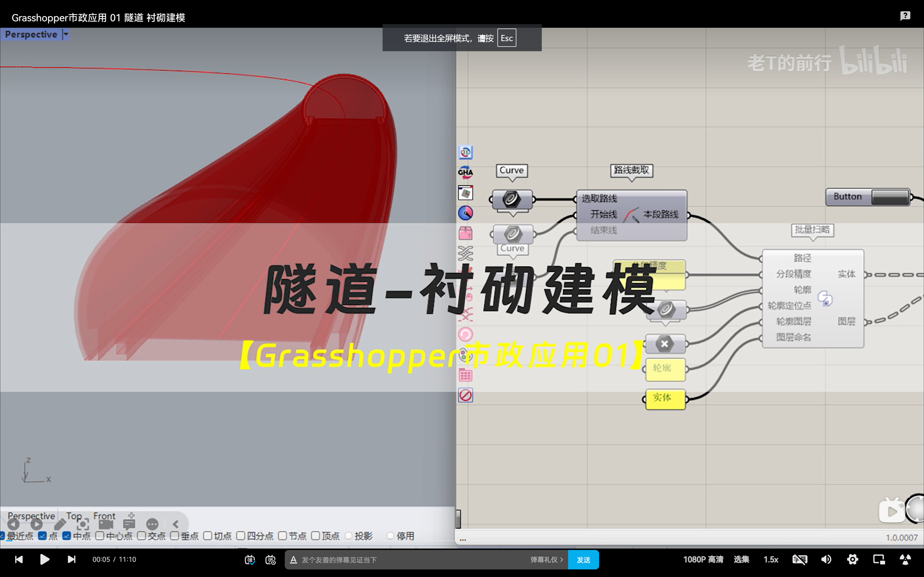Enable picture-in-picture mode icon
The width and height of the screenshot is (924, 577).
(879, 559)
